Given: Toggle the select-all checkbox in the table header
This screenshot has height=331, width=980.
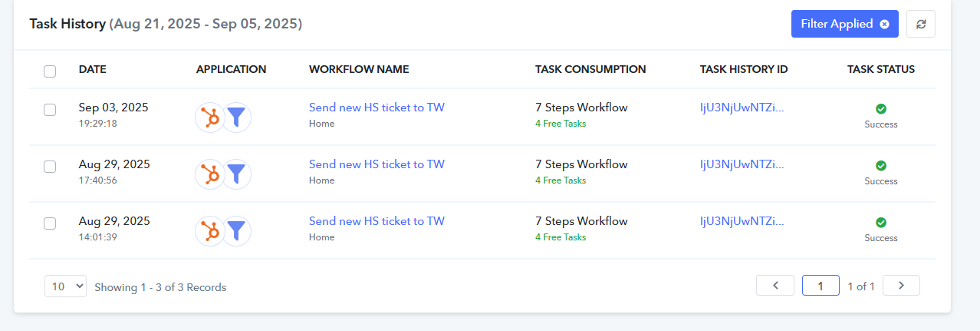Looking at the screenshot, I should click(x=50, y=71).
